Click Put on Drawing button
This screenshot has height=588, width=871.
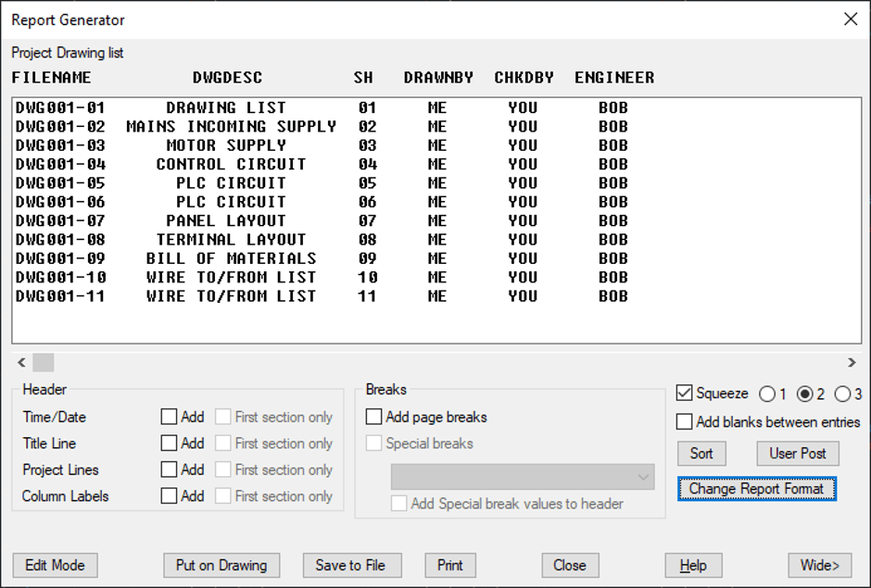221,565
